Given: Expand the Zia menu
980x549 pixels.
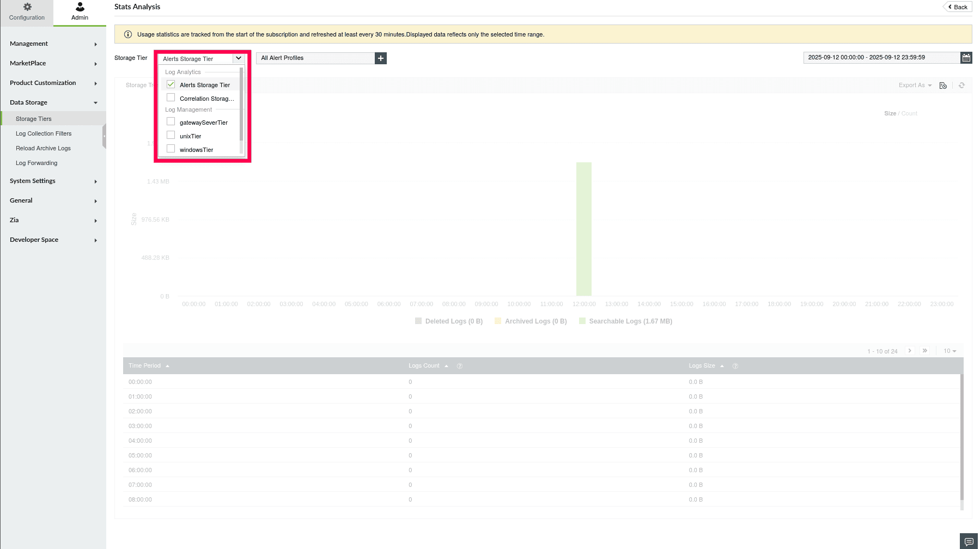Looking at the screenshot, I should pyautogui.click(x=53, y=220).
